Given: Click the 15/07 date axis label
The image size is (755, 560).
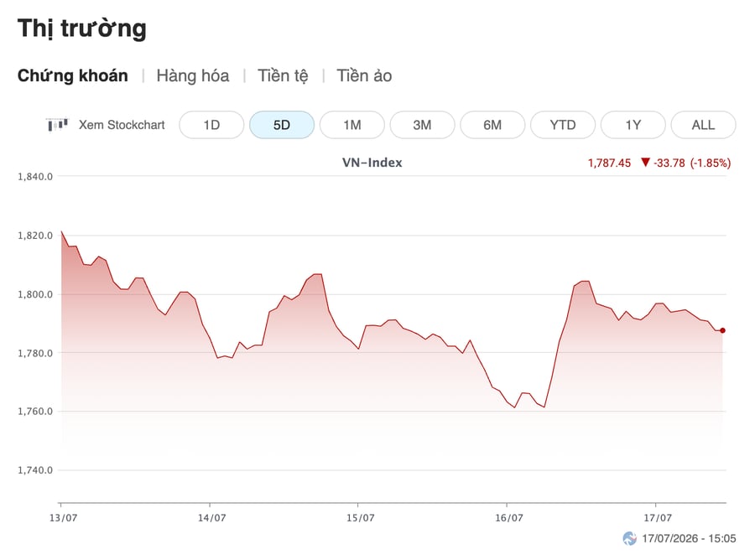Looking at the screenshot, I should [x=360, y=517].
